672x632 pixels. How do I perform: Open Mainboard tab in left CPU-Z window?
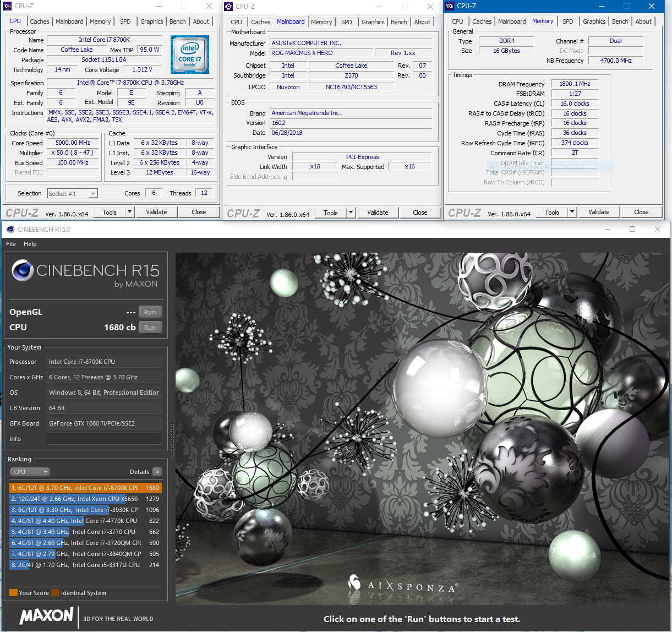[69, 21]
